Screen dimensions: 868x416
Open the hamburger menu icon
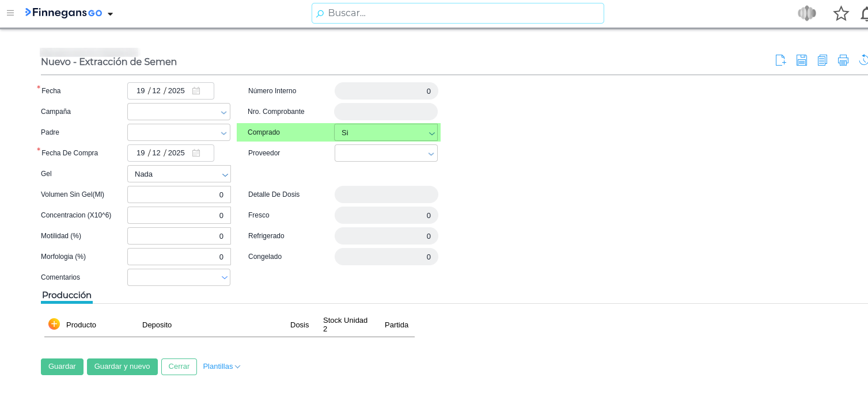[x=10, y=13]
